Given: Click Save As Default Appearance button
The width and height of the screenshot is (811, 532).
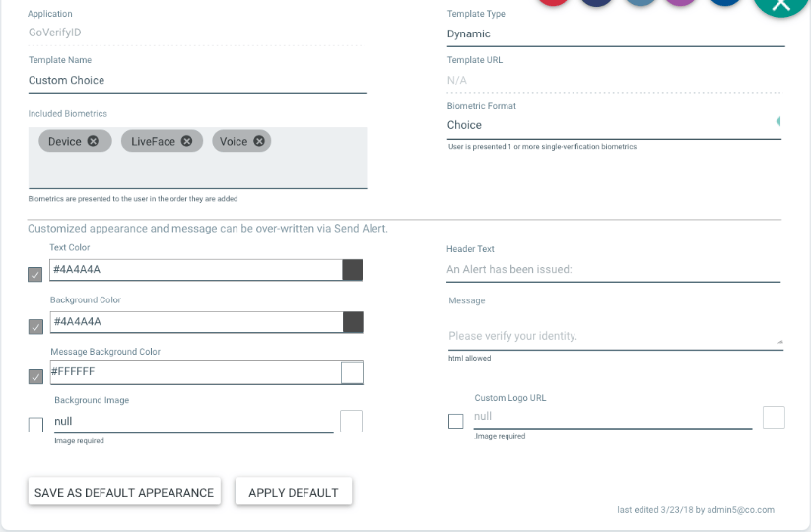Looking at the screenshot, I should click(124, 492).
